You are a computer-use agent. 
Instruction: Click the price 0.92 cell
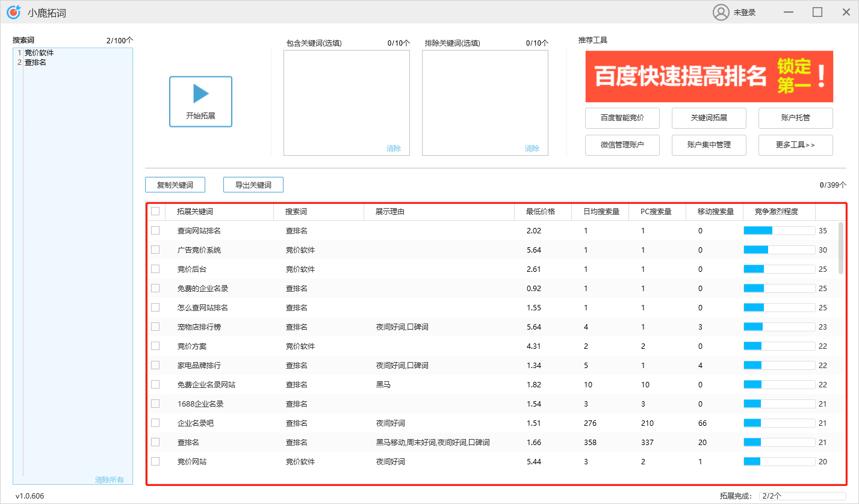click(x=534, y=288)
